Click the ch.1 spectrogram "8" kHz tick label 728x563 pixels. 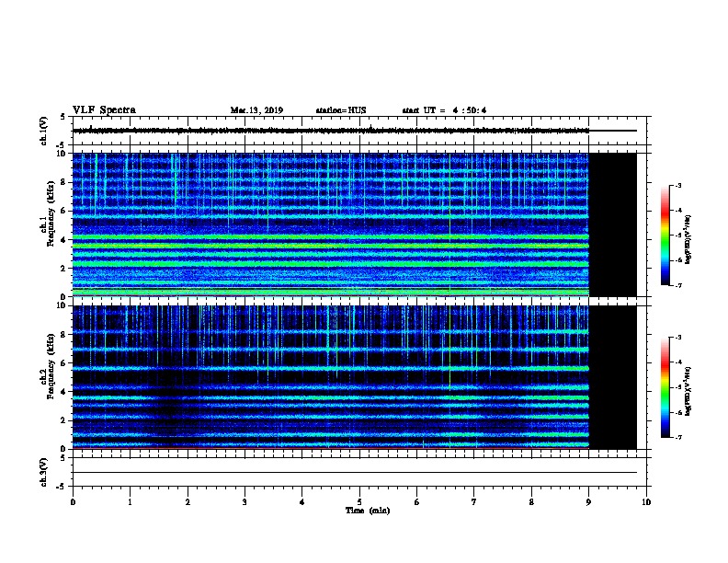click(x=64, y=182)
